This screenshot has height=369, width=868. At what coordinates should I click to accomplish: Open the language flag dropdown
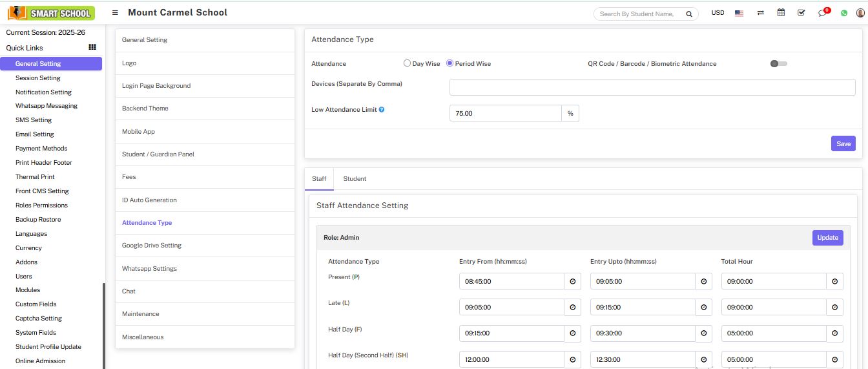pyautogui.click(x=739, y=13)
